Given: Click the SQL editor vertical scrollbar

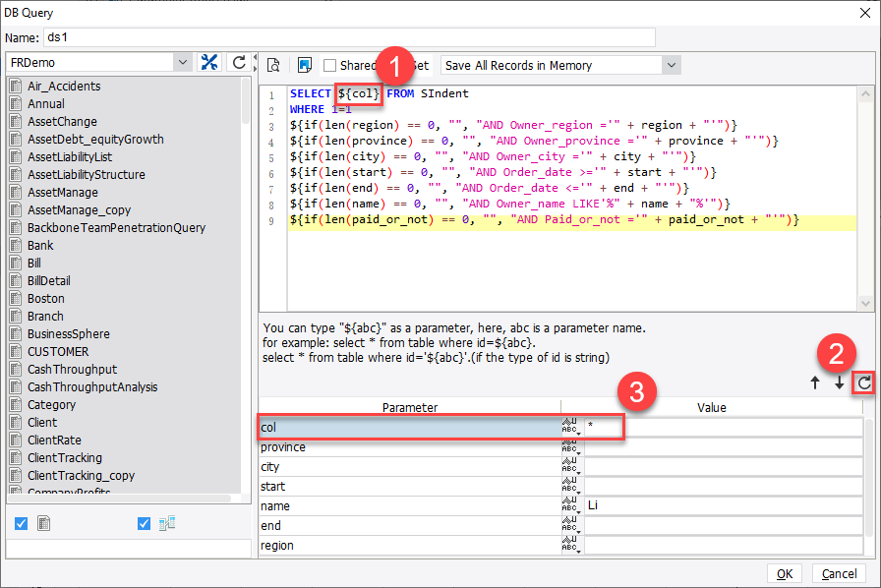Looking at the screenshot, I should 865,197.
